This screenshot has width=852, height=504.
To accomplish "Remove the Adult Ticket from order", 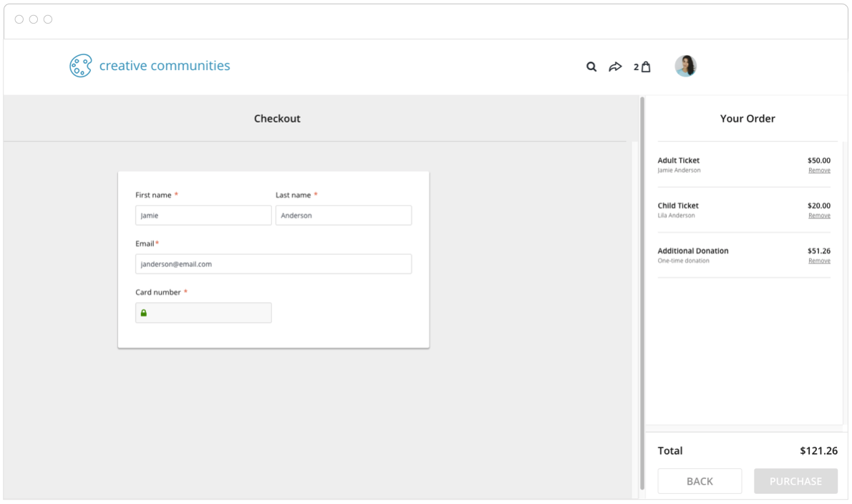I will [819, 170].
